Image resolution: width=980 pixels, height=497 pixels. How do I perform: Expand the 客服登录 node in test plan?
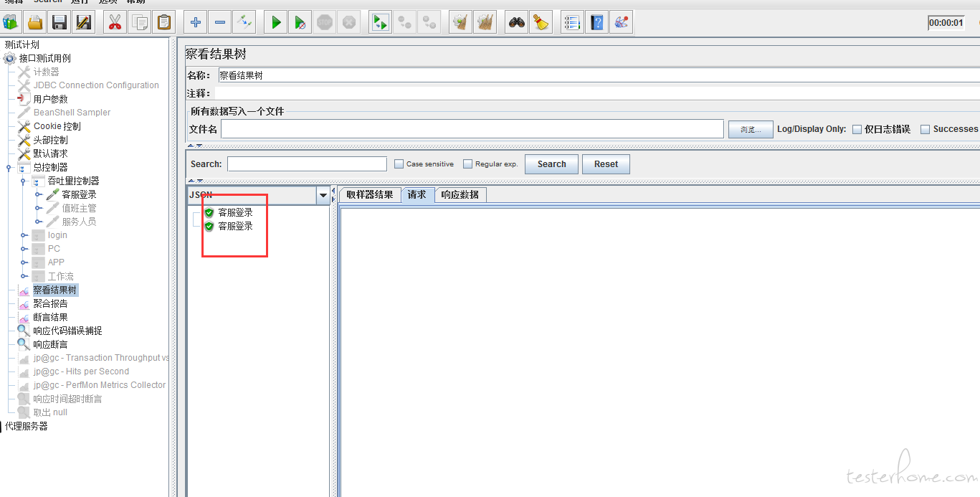(38, 194)
